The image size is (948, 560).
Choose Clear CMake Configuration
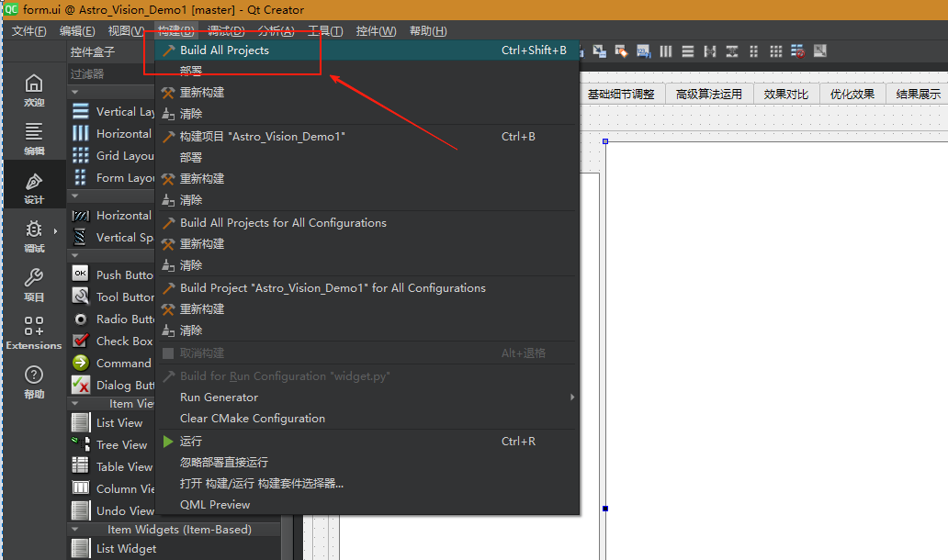367,418
